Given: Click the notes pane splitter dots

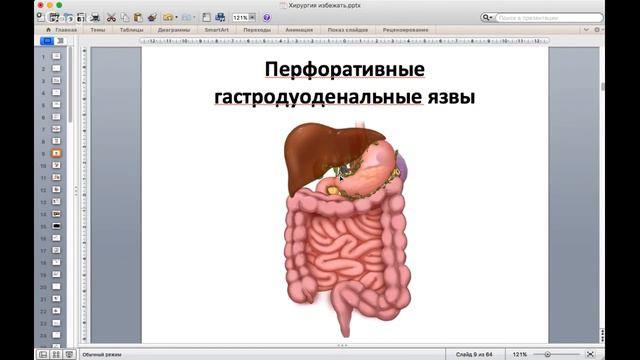Looking at the screenshot, I should pyautogui.click(x=342, y=345).
